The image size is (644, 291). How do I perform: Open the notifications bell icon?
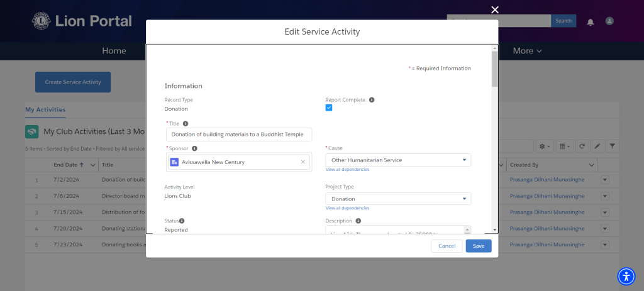(x=590, y=22)
